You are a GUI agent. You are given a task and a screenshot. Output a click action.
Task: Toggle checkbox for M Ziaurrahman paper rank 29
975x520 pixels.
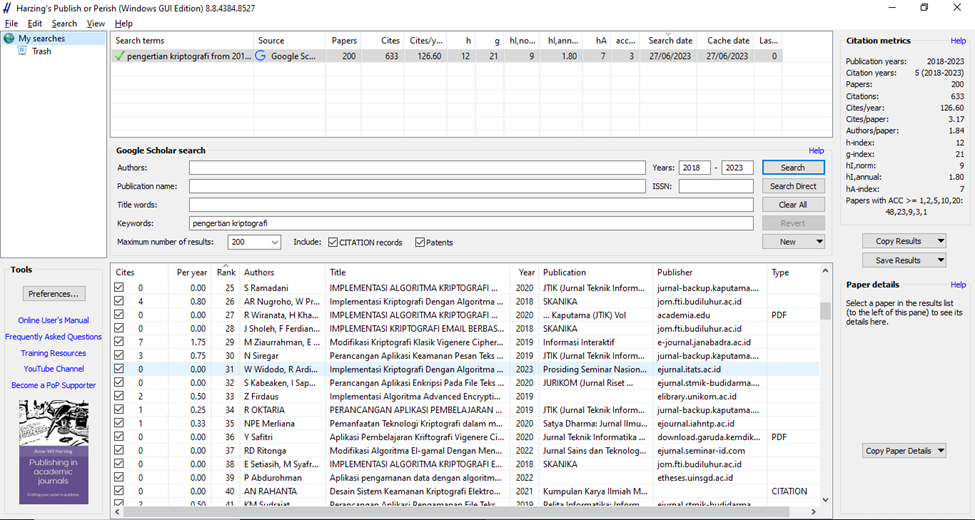(119, 342)
